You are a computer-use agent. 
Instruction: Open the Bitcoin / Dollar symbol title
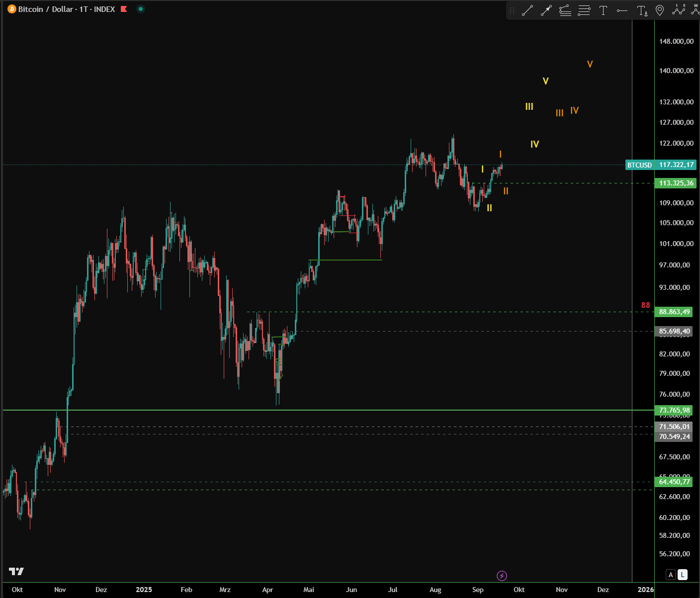[x=67, y=9]
